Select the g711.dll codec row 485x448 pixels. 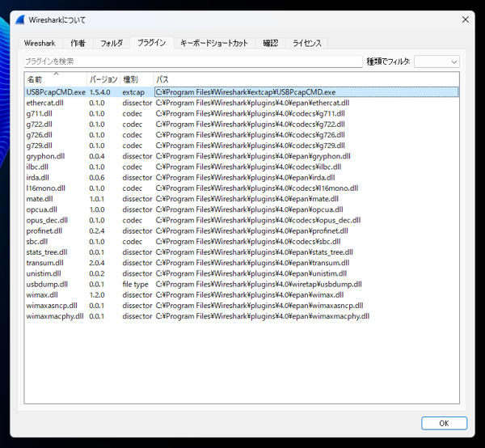coord(242,113)
